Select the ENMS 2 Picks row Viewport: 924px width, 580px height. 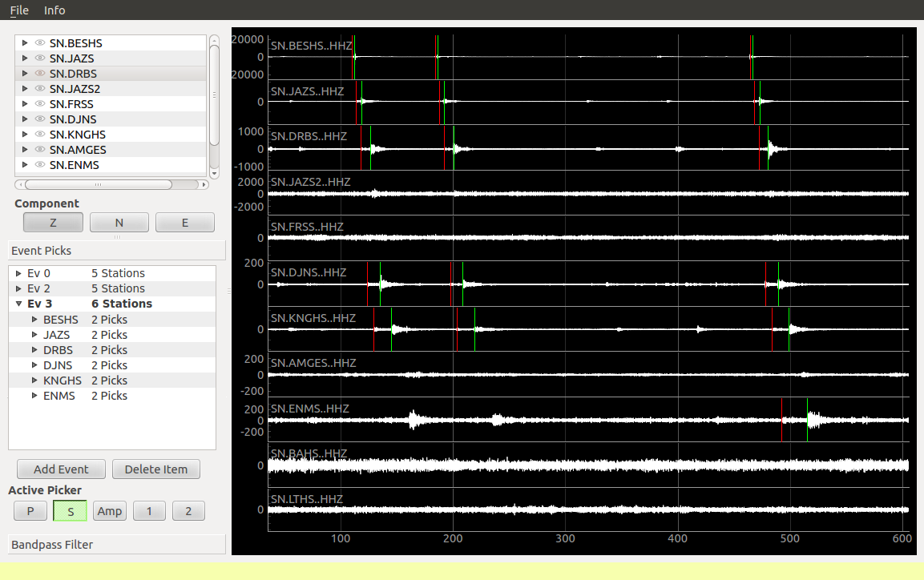pos(112,396)
